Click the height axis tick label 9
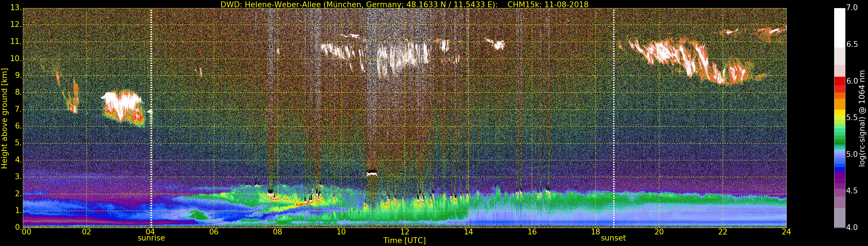868x246 pixels. tap(18, 76)
